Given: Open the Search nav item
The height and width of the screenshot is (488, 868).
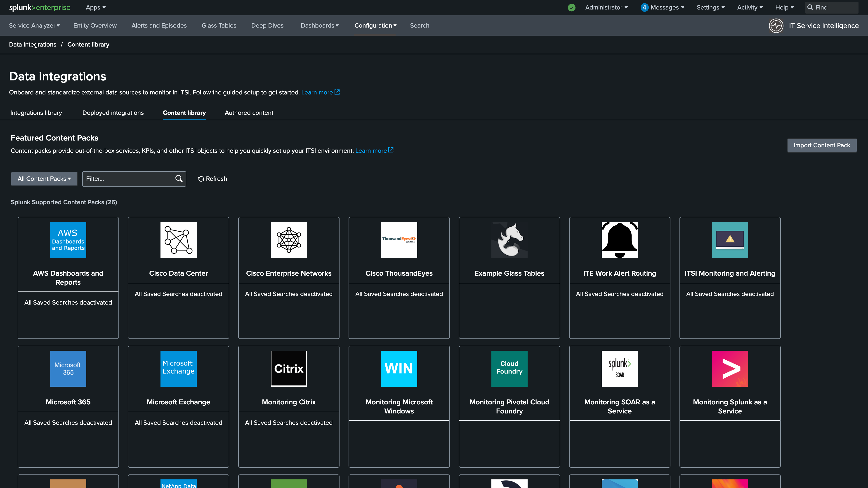Looking at the screenshot, I should pyautogui.click(x=420, y=26).
